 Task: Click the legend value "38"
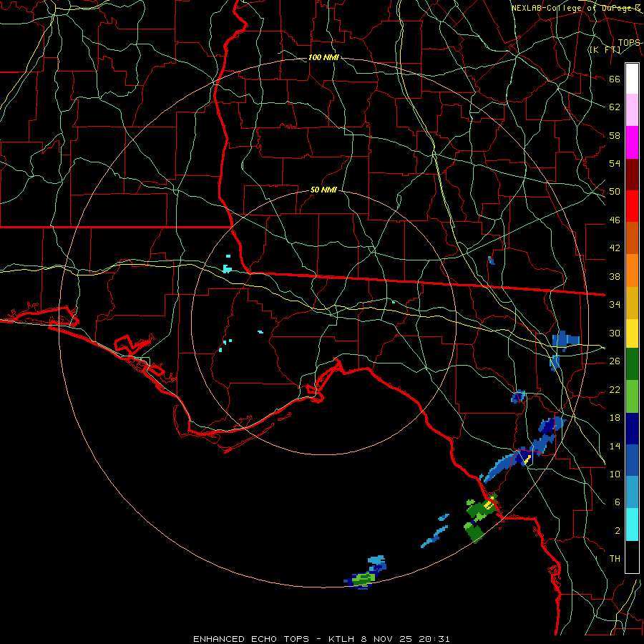click(615, 276)
